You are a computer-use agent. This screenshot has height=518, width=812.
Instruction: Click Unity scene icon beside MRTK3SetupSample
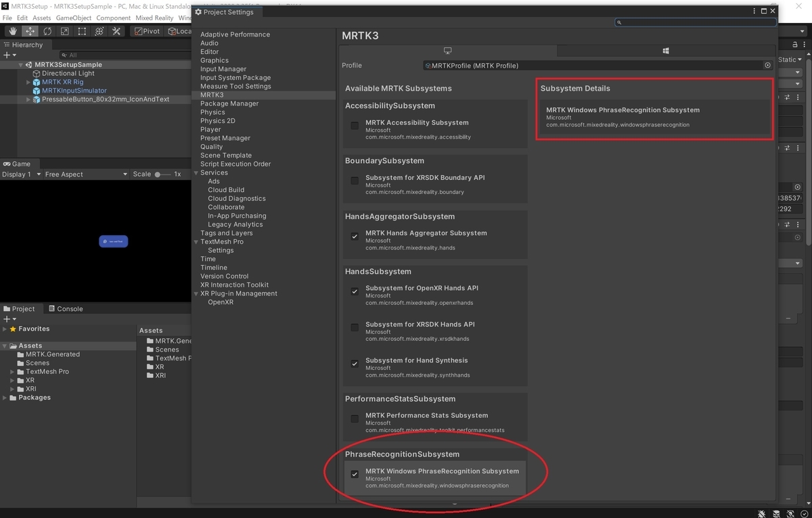[x=29, y=65]
